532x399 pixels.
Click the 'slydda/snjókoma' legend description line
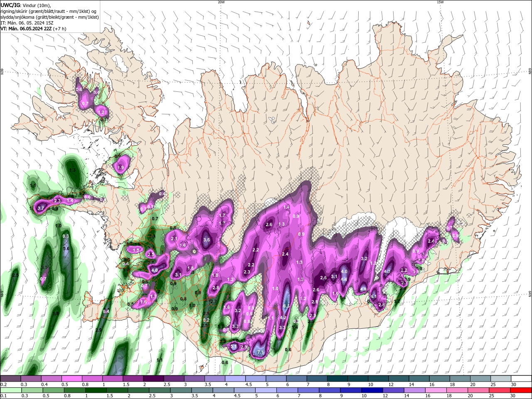49,17
